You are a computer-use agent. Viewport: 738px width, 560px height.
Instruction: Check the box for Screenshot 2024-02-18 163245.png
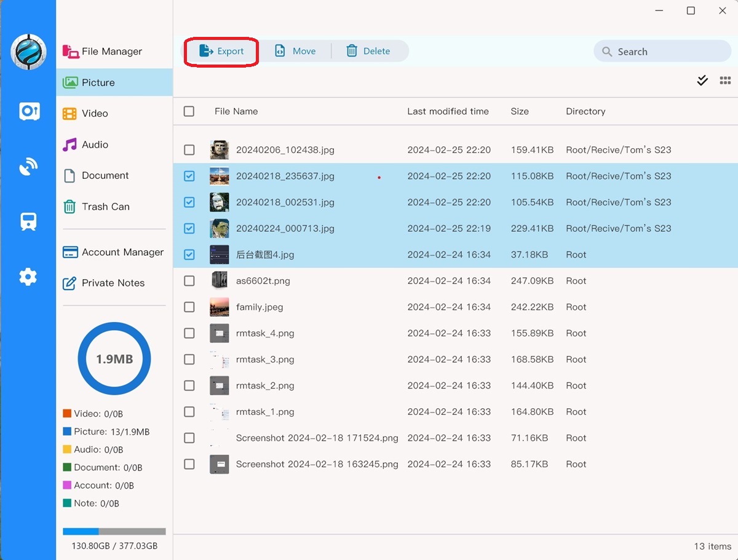click(x=189, y=464)
